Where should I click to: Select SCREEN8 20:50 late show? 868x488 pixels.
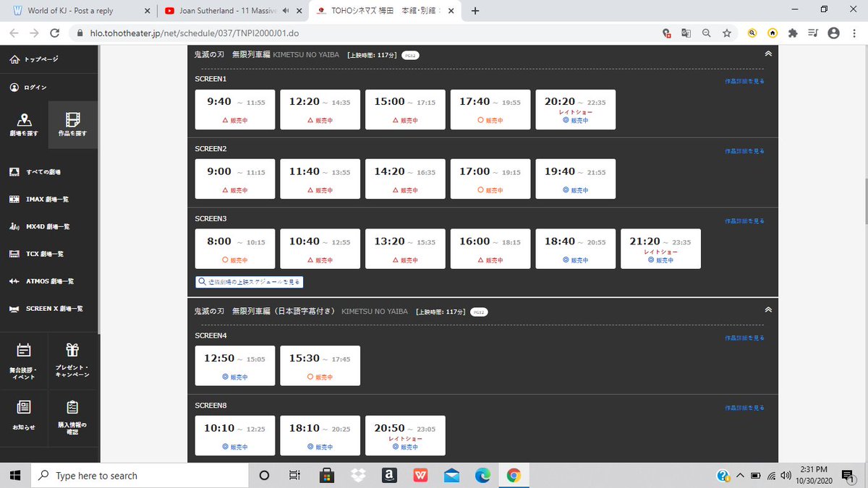click(405, 435)
